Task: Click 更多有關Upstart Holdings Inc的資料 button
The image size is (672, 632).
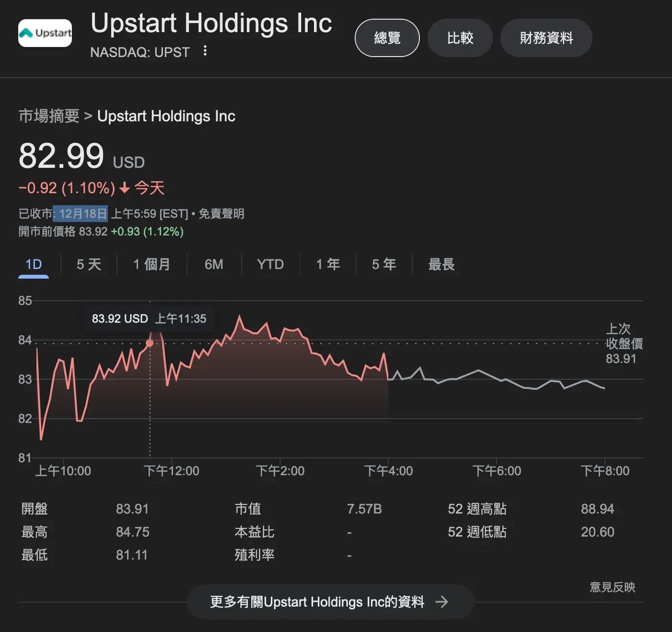Action: [x=319, y=602]
